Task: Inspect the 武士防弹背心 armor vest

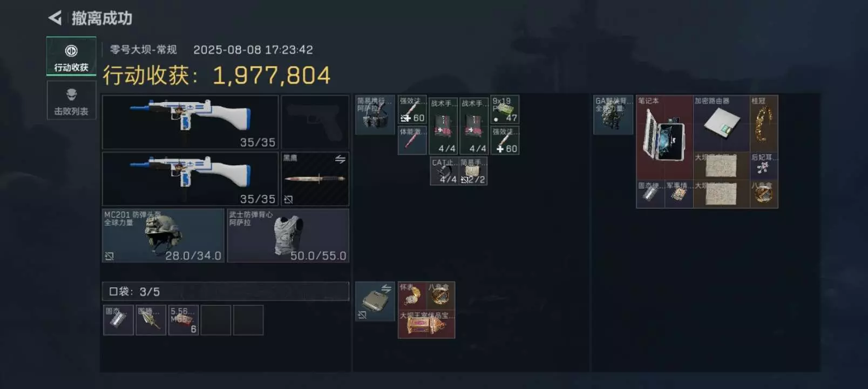Action: [288, 236]
